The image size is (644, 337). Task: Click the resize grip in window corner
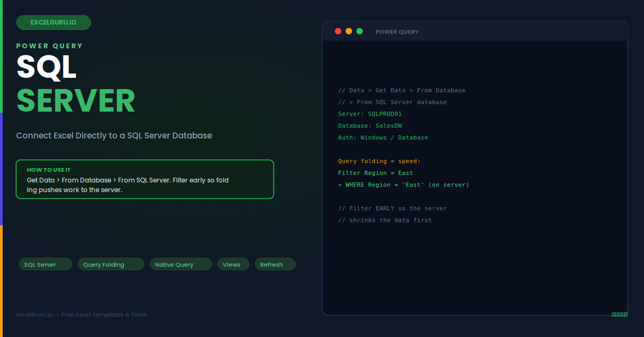(x=619, y=314)
